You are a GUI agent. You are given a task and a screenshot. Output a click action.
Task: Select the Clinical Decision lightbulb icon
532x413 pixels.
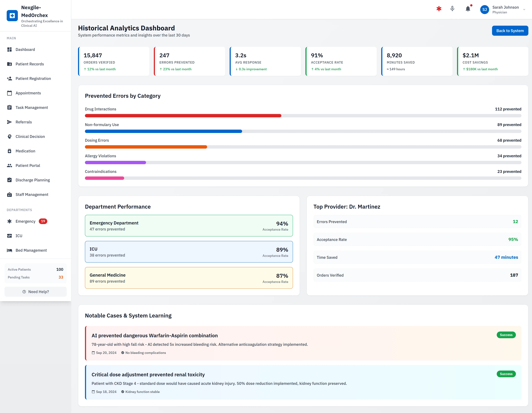pos(9,136)
